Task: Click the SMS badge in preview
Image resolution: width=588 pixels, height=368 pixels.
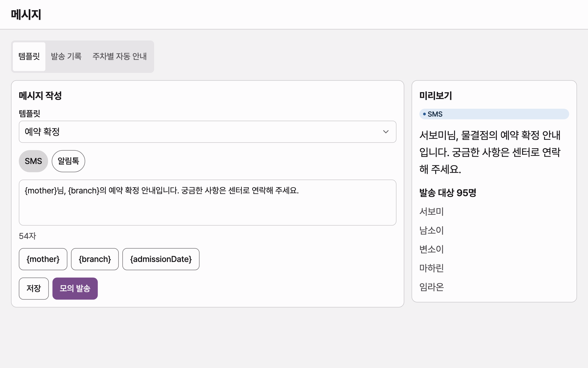Action: click(494, 114)
